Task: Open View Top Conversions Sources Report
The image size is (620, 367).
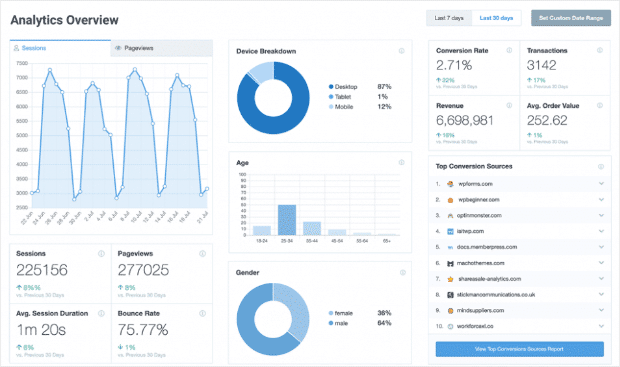Action: coord(520,349)
